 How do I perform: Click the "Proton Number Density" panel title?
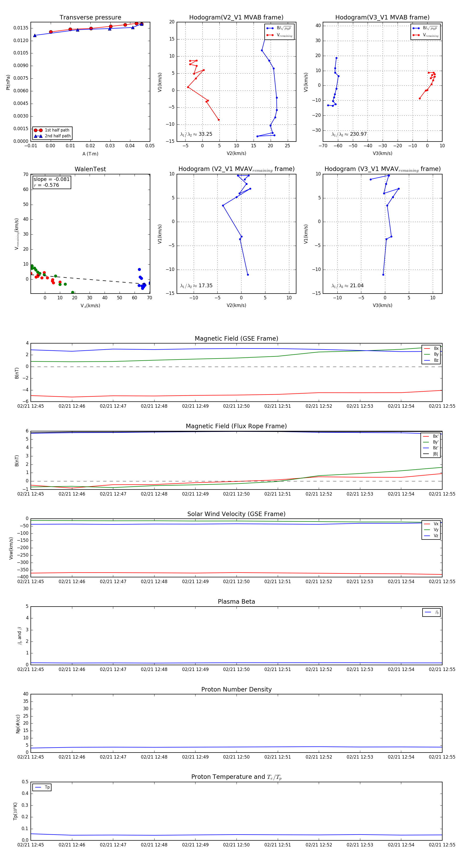(x=236, y=689)
